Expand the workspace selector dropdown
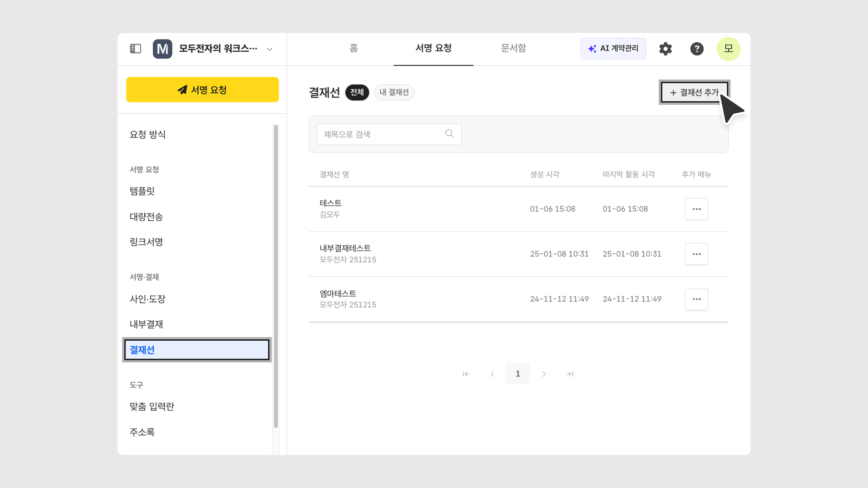 [x=269, y=49]
